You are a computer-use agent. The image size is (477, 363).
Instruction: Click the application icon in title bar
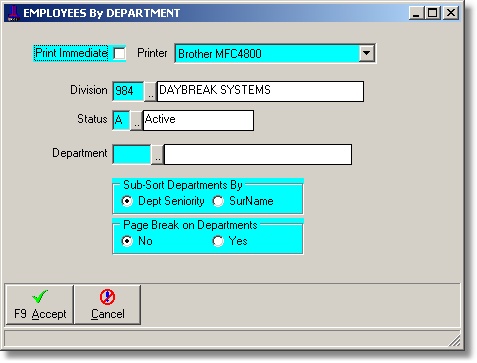click(x=13, y=13)
